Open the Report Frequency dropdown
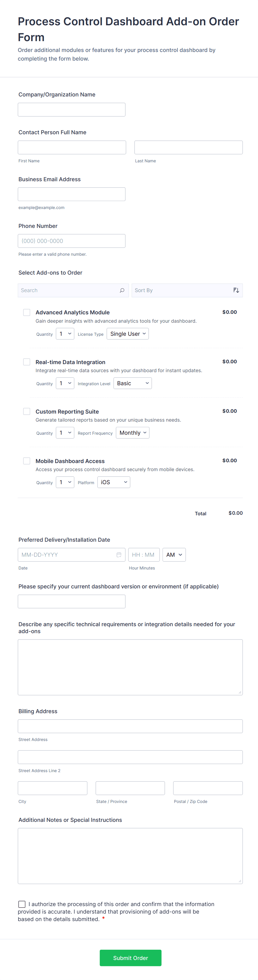Screen dimensions: 258x980 point(133,432)
